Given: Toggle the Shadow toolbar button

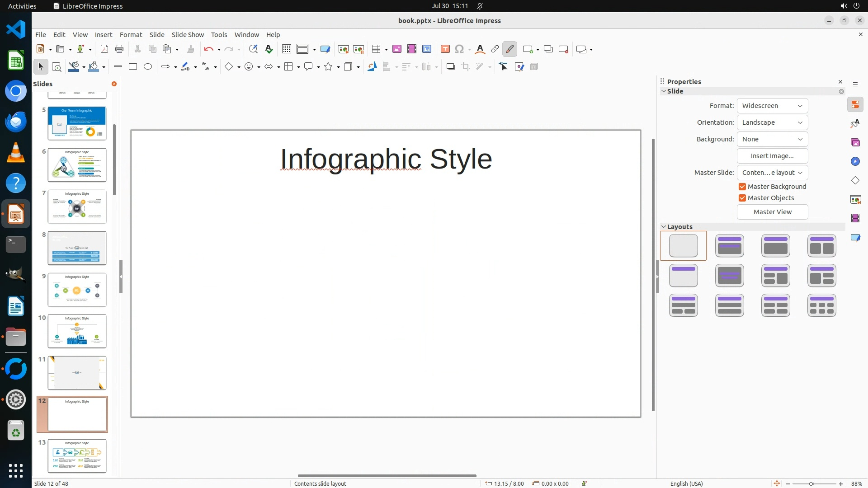Looking at the screenshot, I should point(450,67).
